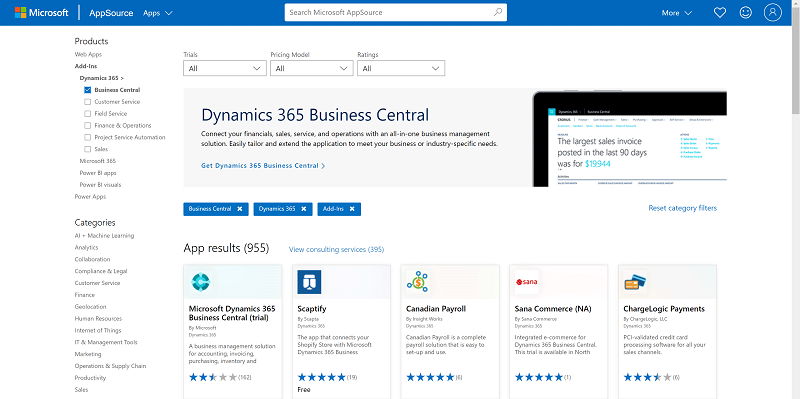Click the ChargeLogic Payments star rating
Viewport: 800px width, 399px height.
pos(647,378)
